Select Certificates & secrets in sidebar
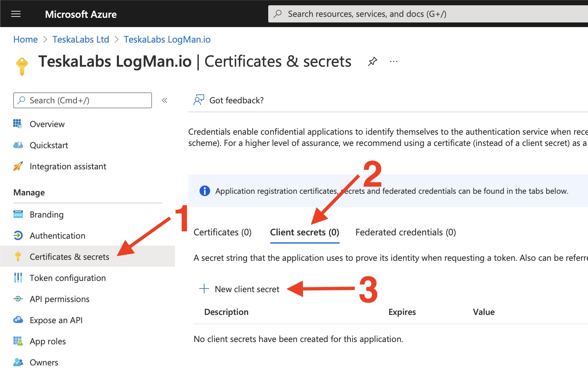 (x=88, y=256)
